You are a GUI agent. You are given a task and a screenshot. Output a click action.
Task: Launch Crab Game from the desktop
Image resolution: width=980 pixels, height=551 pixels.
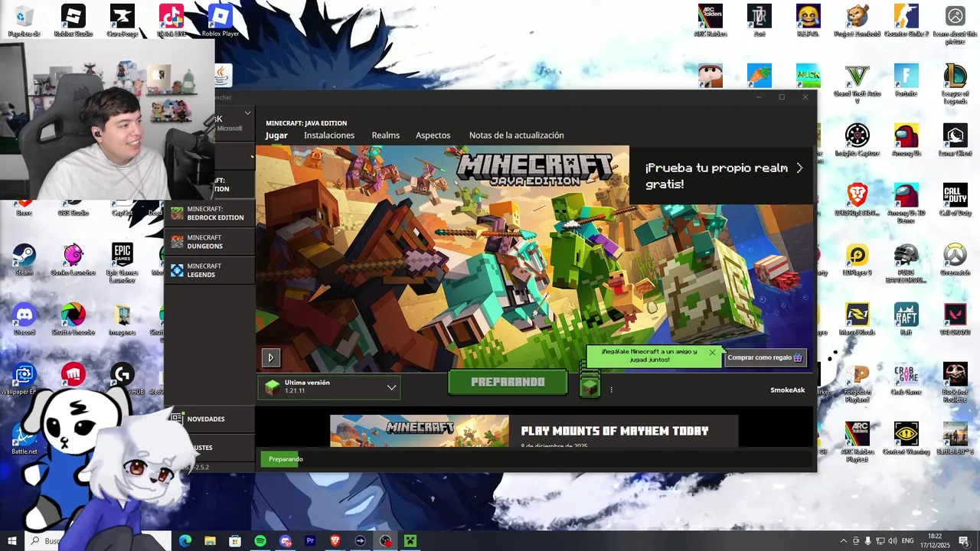(x=906, y=379)
